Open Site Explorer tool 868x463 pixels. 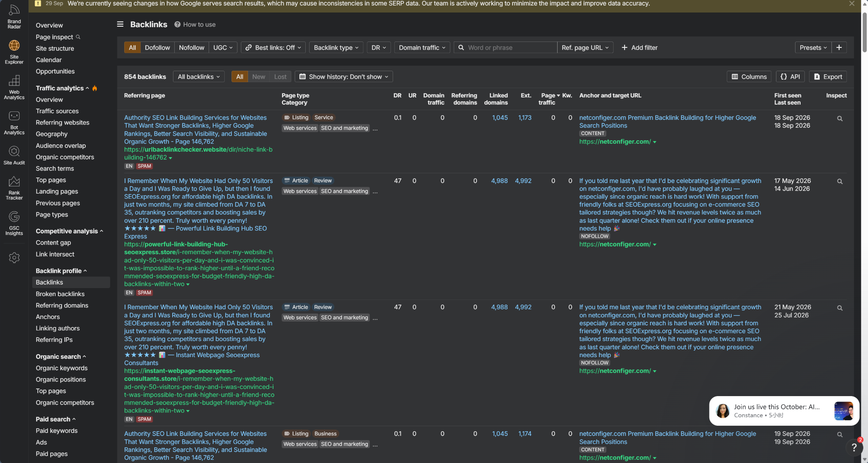(14, 52)
